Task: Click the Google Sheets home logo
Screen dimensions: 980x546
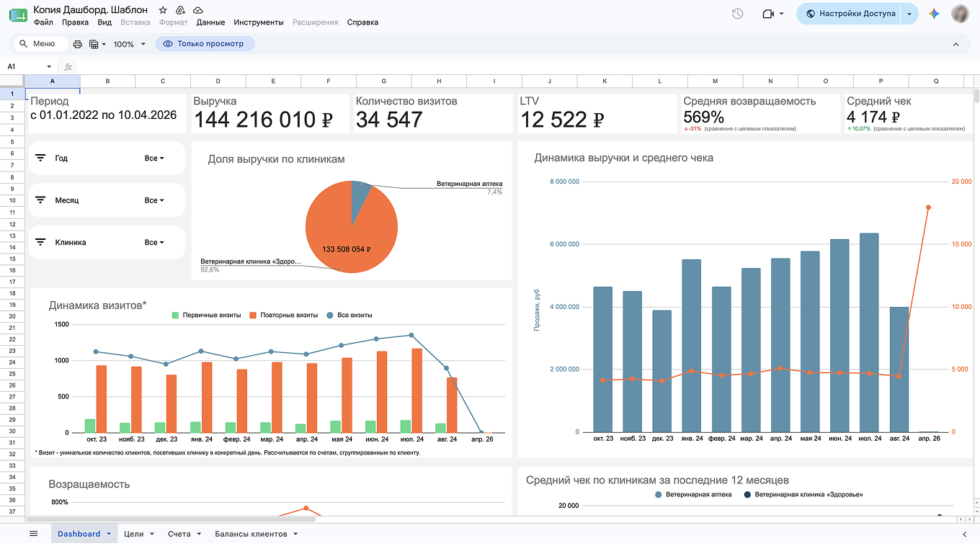Action: pos(18,14)
